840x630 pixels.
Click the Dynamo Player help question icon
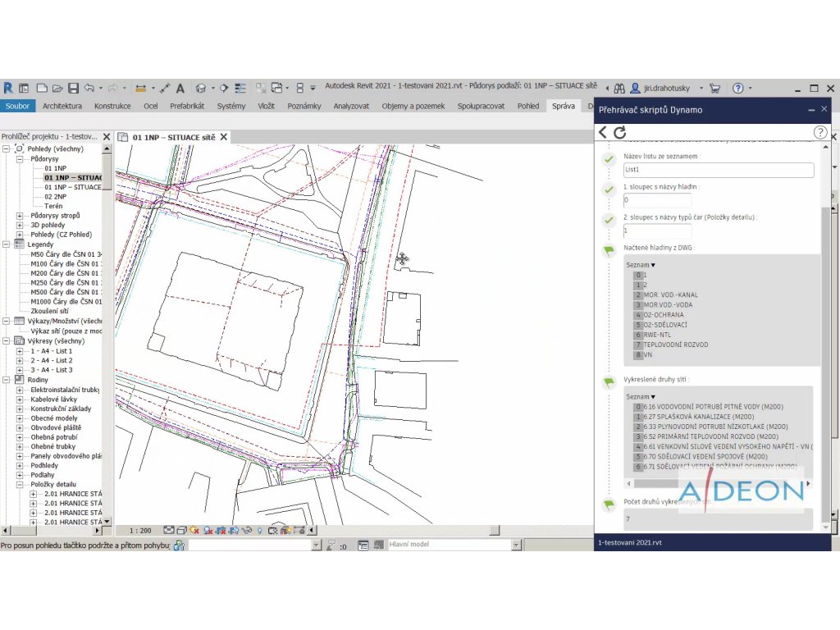(819, 132)
